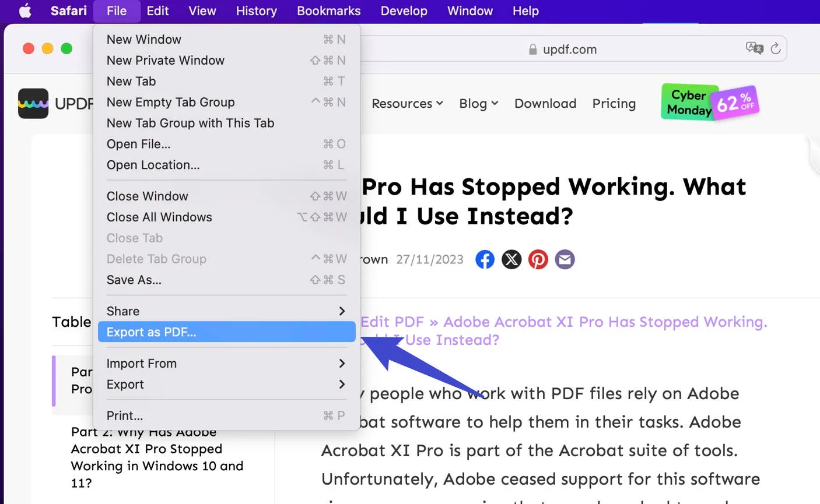Pin the article to Pinterest
This screenshot has width=820, height=504.
[538, 259]
